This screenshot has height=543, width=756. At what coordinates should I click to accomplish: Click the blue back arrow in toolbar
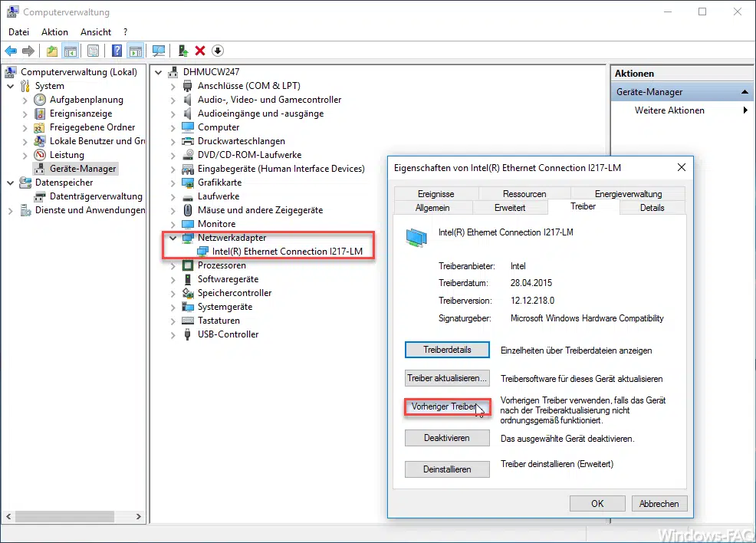tap(11, 51)
